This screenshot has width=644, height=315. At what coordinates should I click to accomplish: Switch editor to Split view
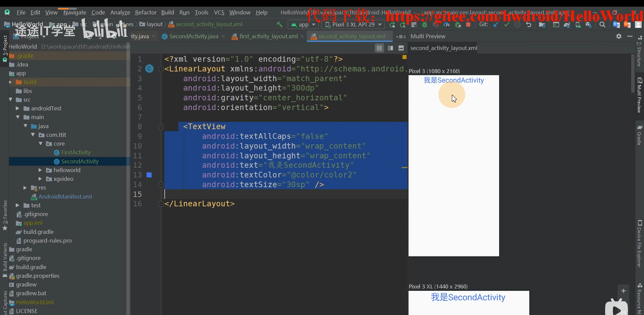[x=390, y=48]
